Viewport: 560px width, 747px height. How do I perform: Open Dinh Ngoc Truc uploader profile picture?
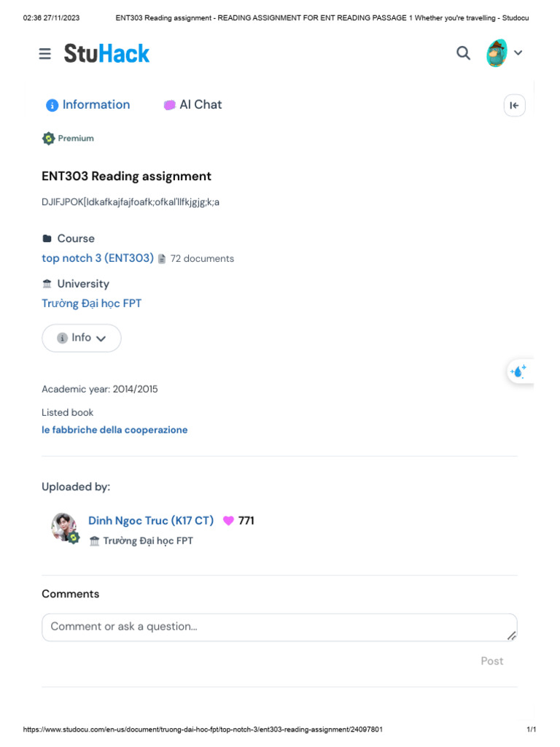click(63, 527)
